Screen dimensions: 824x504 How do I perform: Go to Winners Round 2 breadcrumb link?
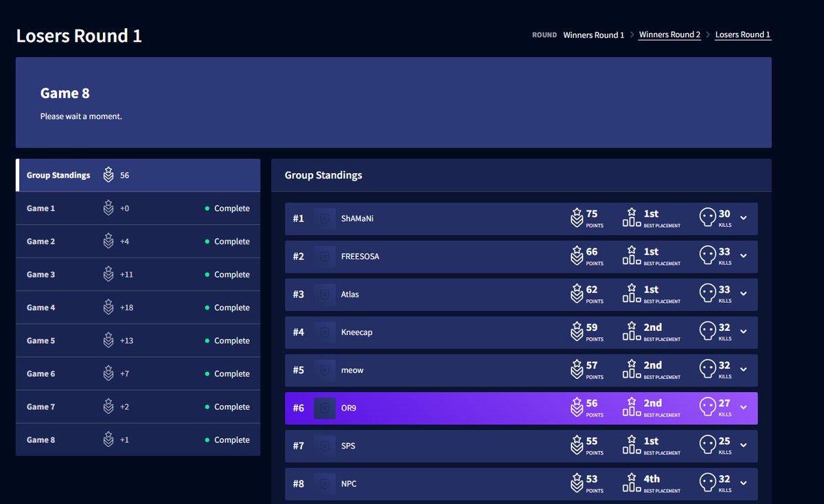(669, 34)
